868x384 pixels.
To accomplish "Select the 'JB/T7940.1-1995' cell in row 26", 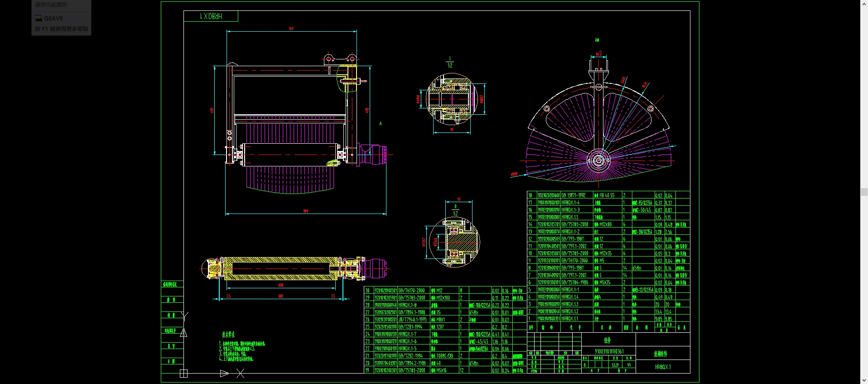I will tap(414, 320).
